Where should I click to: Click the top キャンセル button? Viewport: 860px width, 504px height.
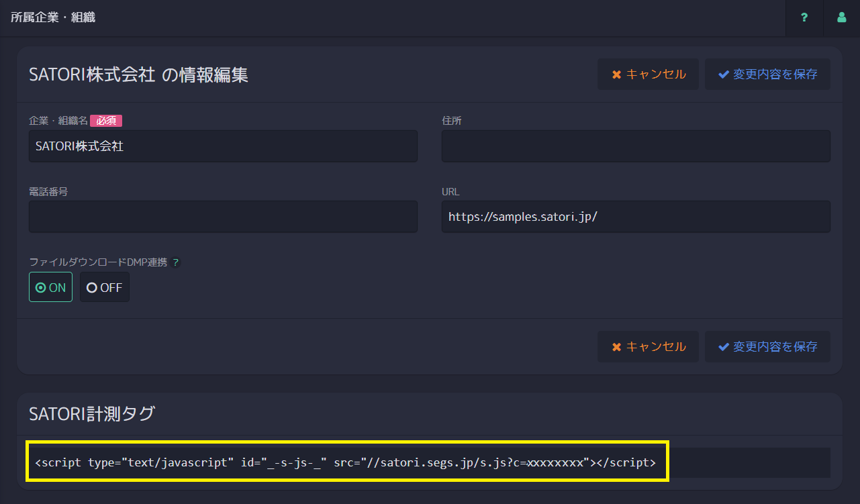click(x=648, y=74)
